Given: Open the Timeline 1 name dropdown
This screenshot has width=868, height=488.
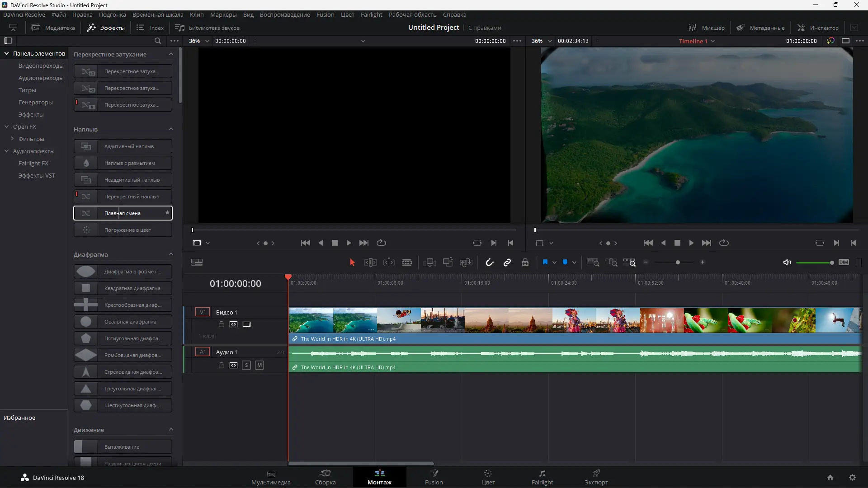Looking at the screenshot, I should [713, 41].
